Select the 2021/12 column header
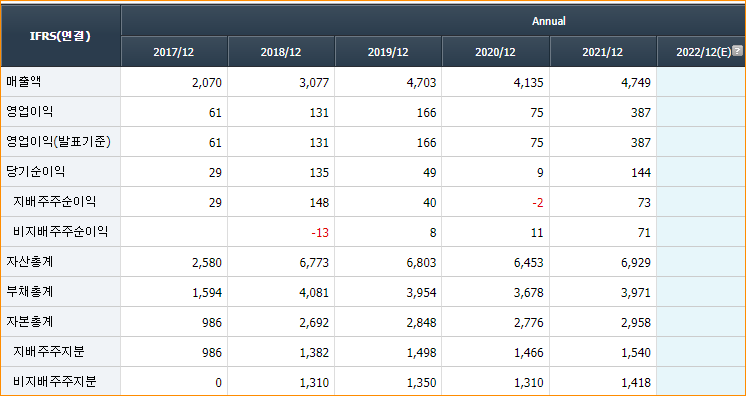 [603, 51]
